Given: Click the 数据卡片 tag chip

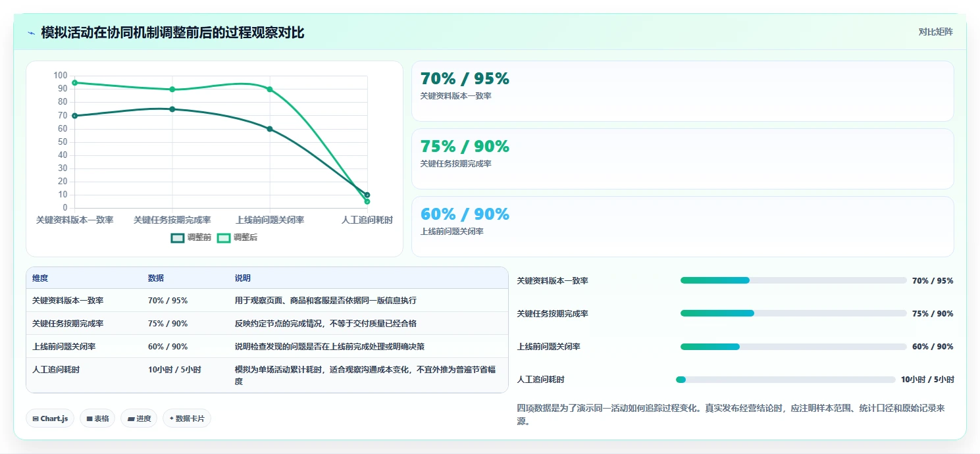Looking at the screenshot, I should (x=187, y=418).
